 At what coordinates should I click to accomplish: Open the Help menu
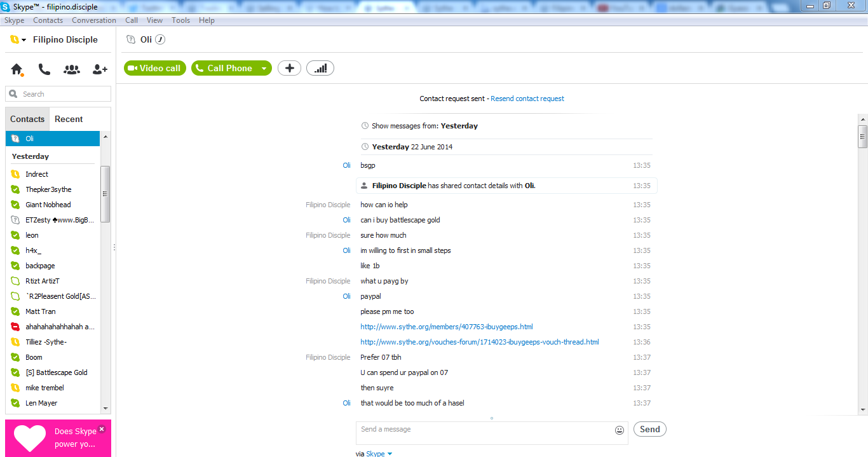pos(207,20)
